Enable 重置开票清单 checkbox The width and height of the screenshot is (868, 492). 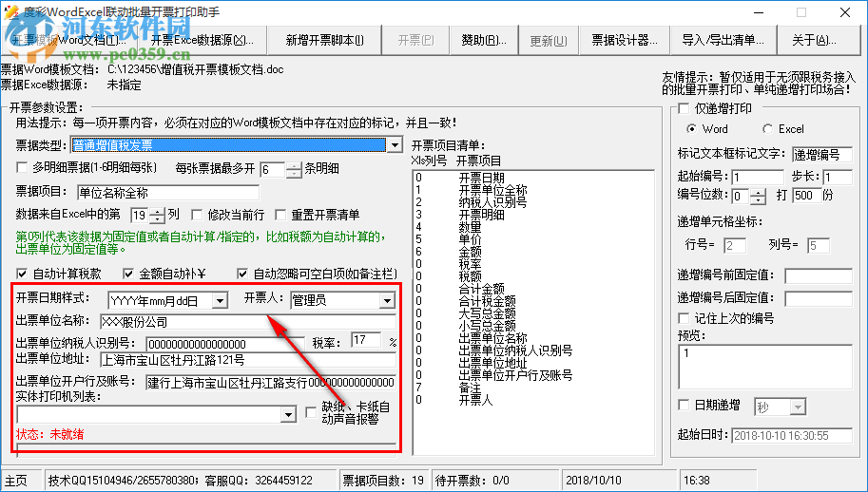[x=280, y=215]
